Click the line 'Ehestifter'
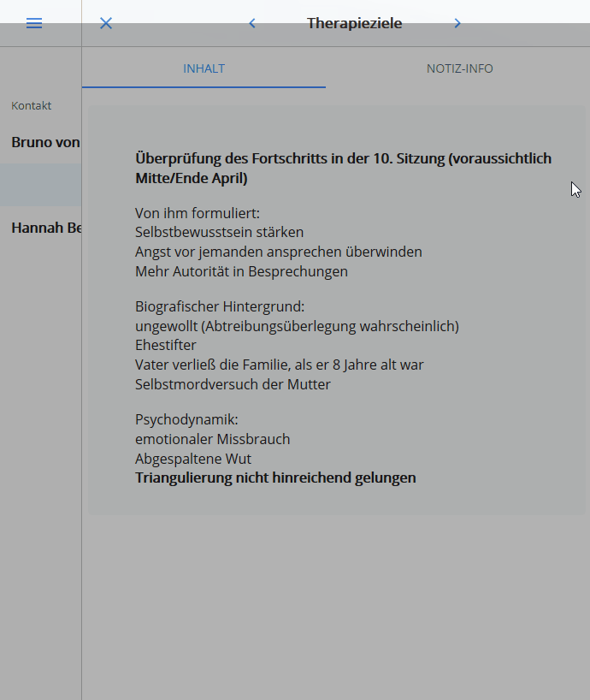Image resolution: width=590 pixels, height=700 pixels. pos(166,345)
